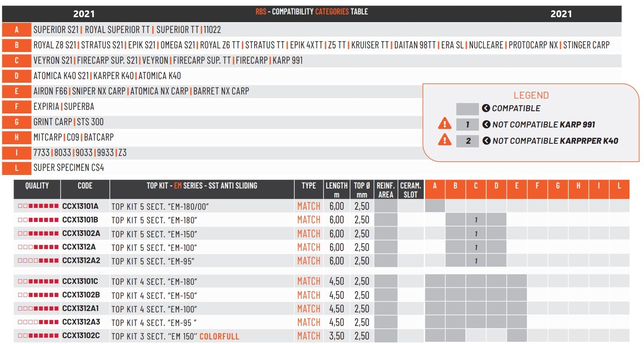The image size is (644, 344).
Task: Click the LEGEND heading
Action: [x=531, y=95]
